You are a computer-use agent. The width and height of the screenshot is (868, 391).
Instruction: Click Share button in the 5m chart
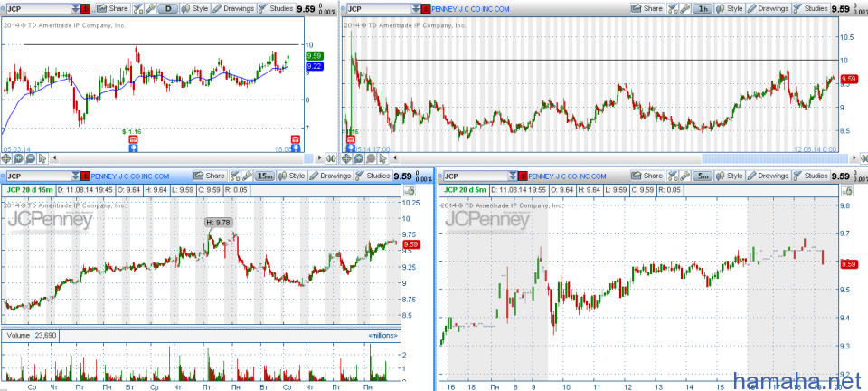tap(647, 176)
